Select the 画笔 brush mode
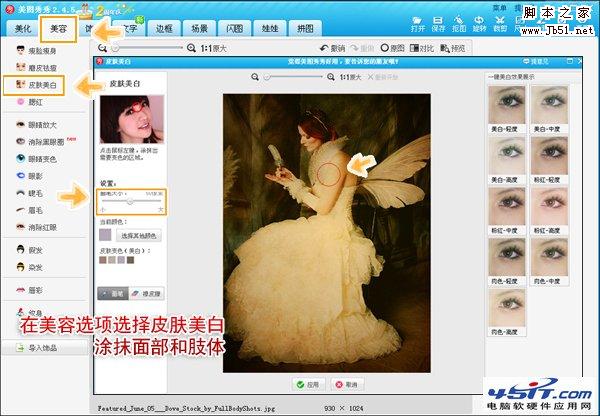The image size is (600, 416). tap(113, 294)
